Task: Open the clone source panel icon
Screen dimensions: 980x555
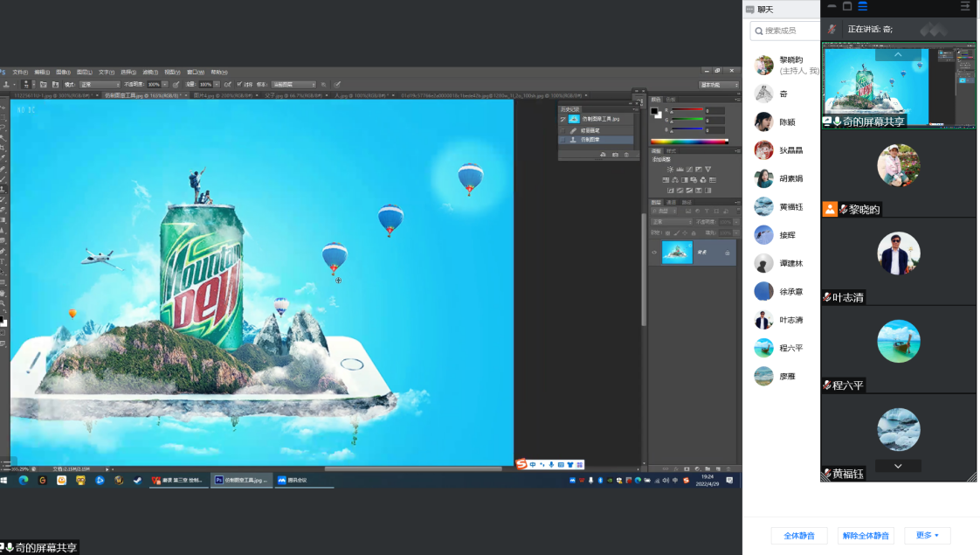Action: coord(56,85)
